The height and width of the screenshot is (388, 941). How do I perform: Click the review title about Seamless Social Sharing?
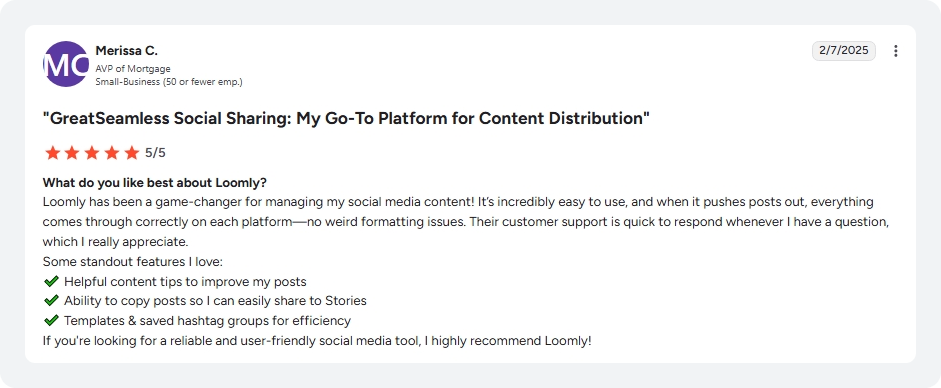click(x=346, y=119)
